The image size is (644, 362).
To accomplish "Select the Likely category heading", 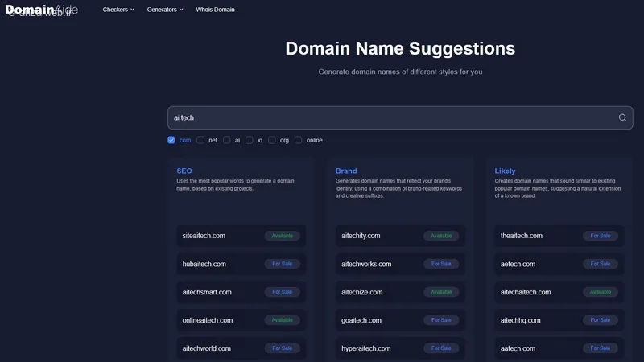I will pos(506,171).
